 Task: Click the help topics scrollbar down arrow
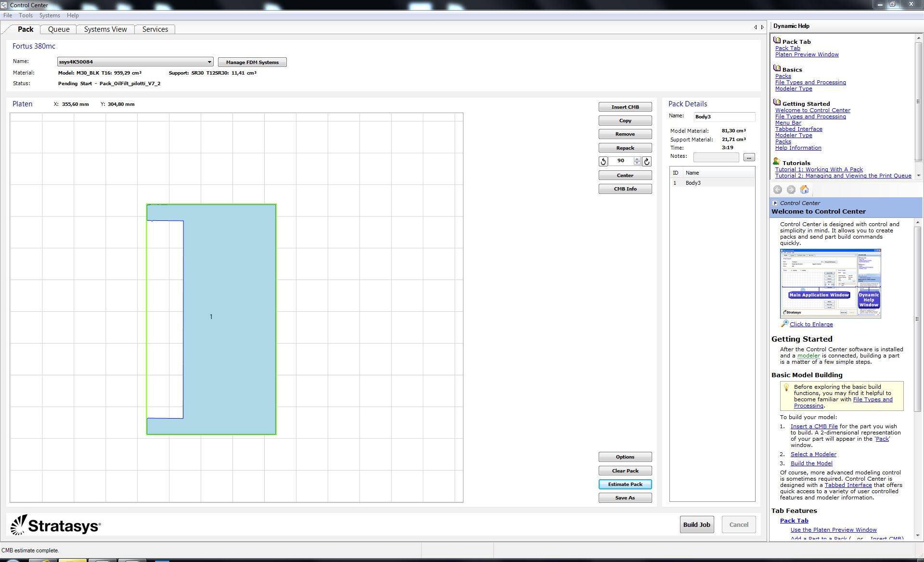tap(918, 176)
